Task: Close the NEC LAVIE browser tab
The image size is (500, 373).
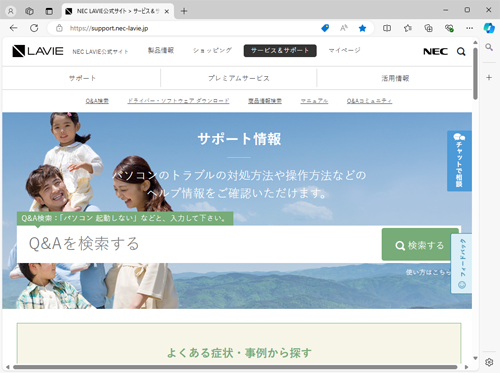Action: (x=167, y=11)
